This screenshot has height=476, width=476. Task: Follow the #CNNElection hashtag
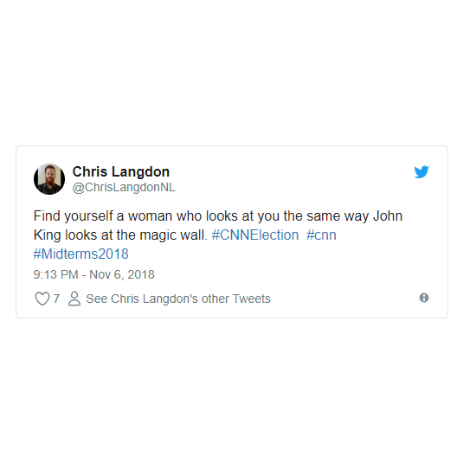(255, 235)
